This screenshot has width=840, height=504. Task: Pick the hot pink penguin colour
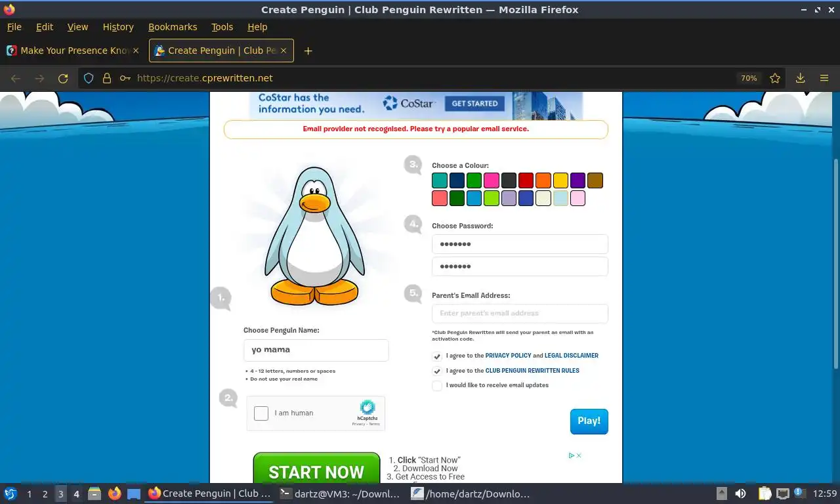[x=492, y=180]
